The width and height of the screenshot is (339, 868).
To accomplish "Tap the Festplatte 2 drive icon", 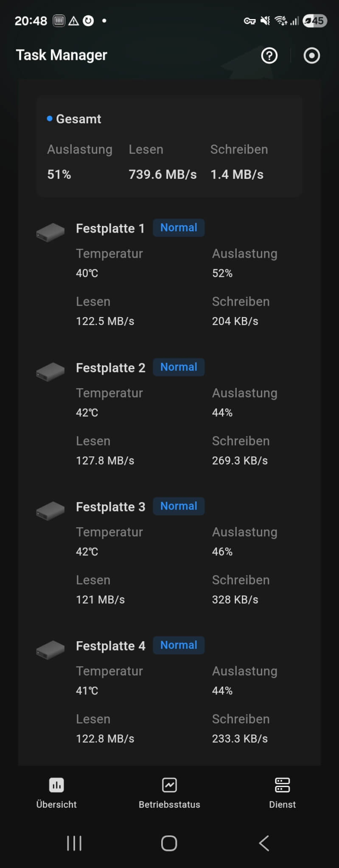I will (50, 371).
